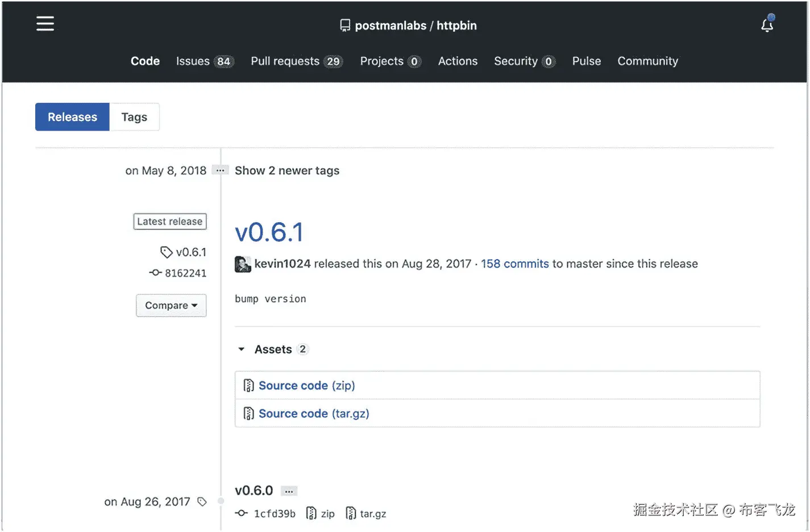810x532 pixels.
Task: Switch to the Tags tab
Action: 134,117
